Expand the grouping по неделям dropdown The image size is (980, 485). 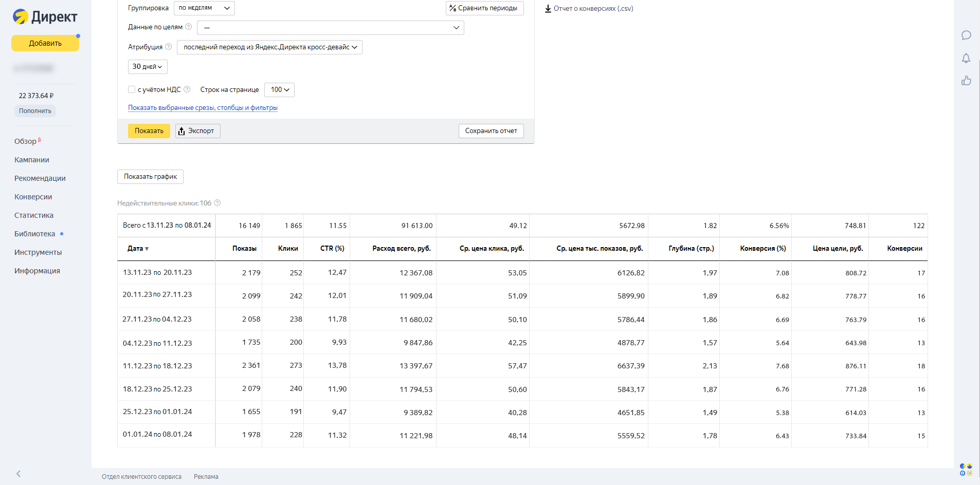204,8
